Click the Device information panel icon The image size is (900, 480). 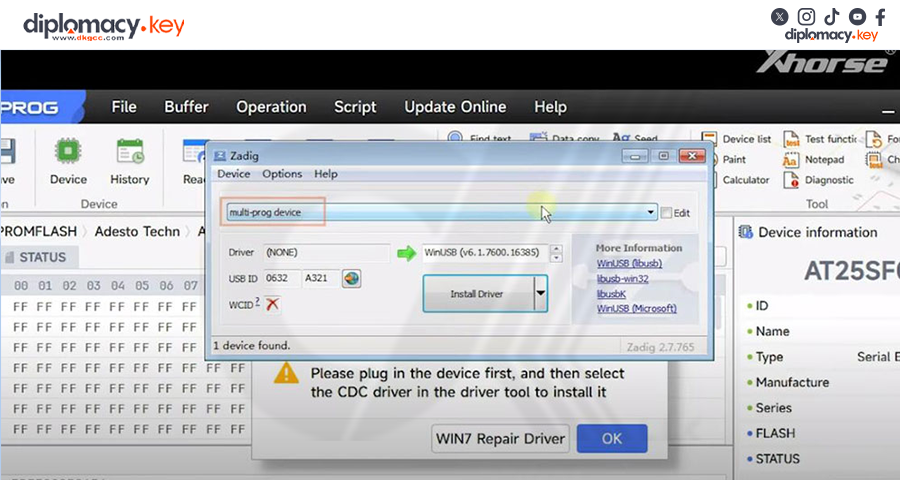[x=746, y=232]
